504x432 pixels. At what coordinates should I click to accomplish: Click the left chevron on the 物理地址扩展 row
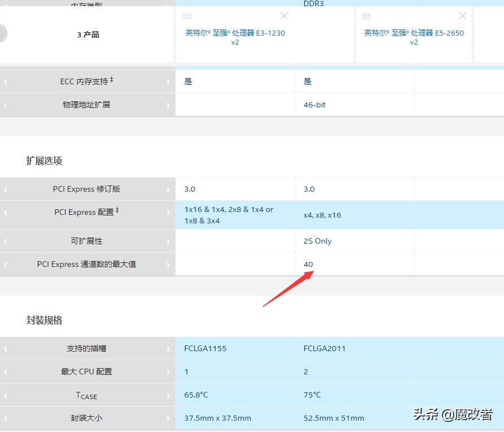tap(6, 105)
